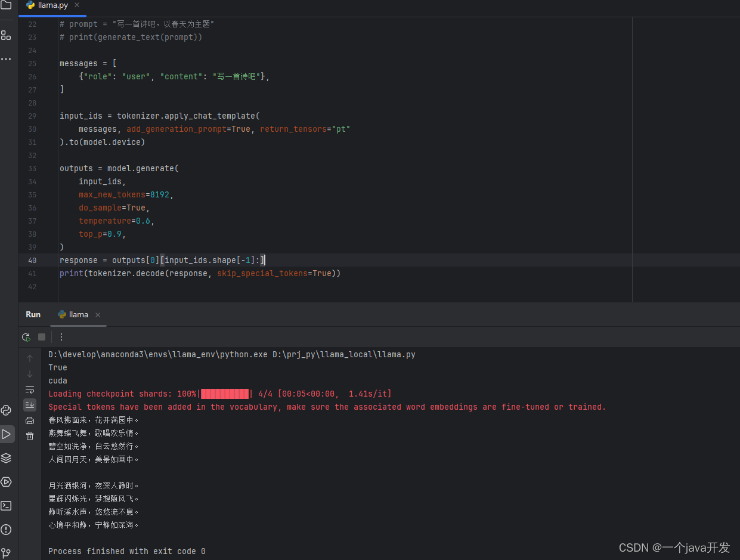Open the Python Console layers icon
The width and height of the screenshot is (740, 560).
click(x=6, y=458)
